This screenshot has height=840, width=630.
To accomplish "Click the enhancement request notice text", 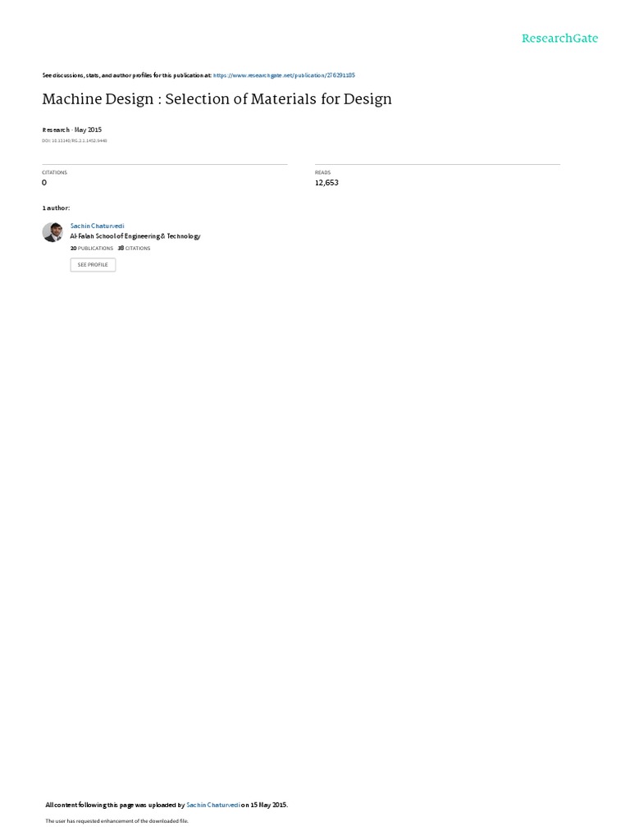I will coord(116,820).
